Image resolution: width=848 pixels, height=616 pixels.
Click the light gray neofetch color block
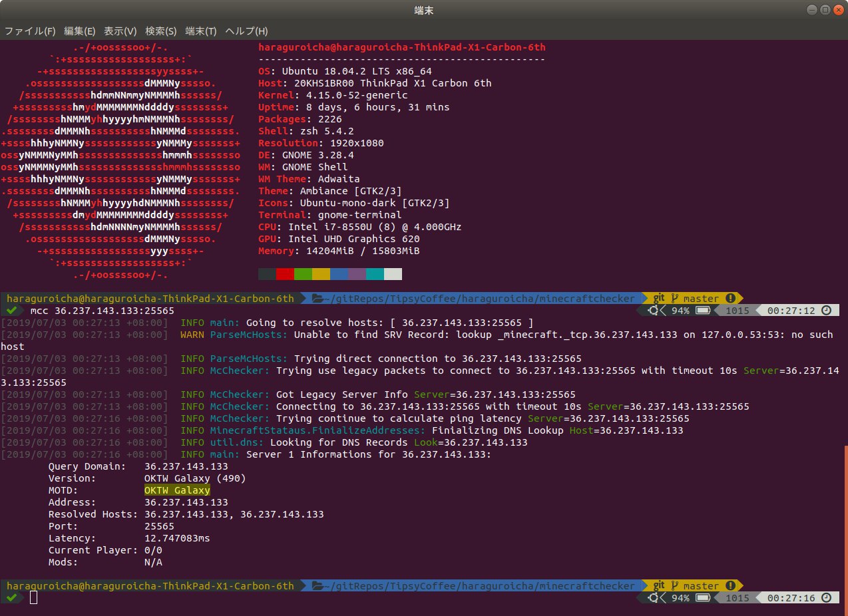click(393, 274)
